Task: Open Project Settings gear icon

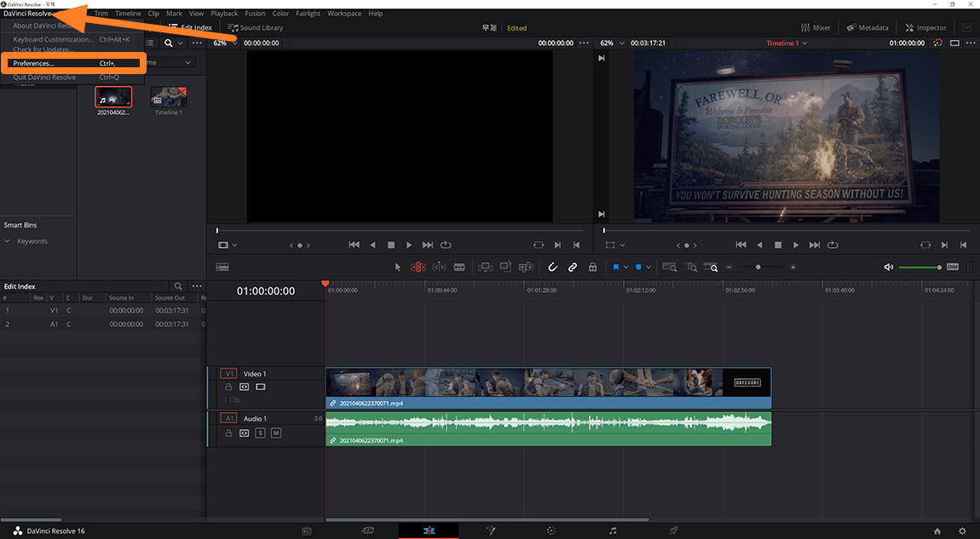Action: (962, 530)
